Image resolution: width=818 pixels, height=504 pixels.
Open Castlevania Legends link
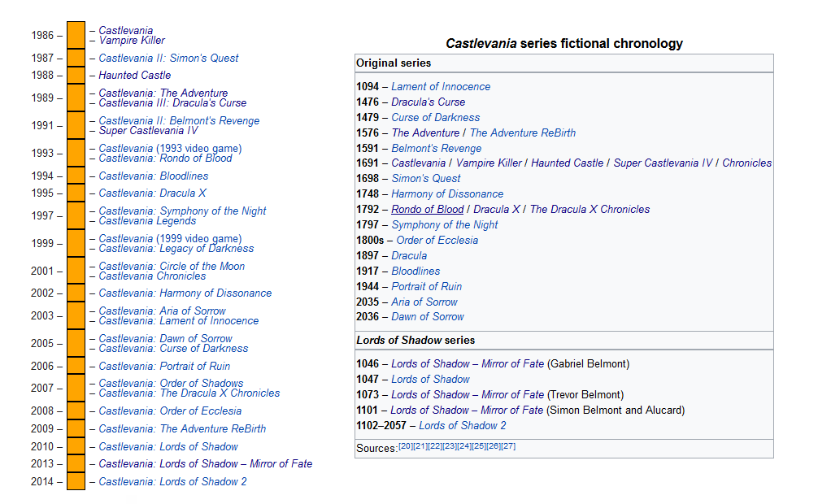(148, 221)
